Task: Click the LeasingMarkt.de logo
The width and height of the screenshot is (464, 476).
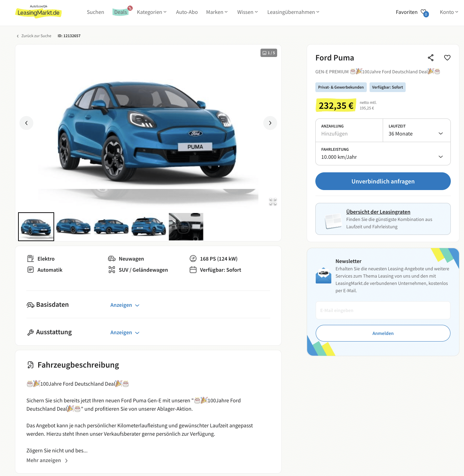Action: point(38,12)
